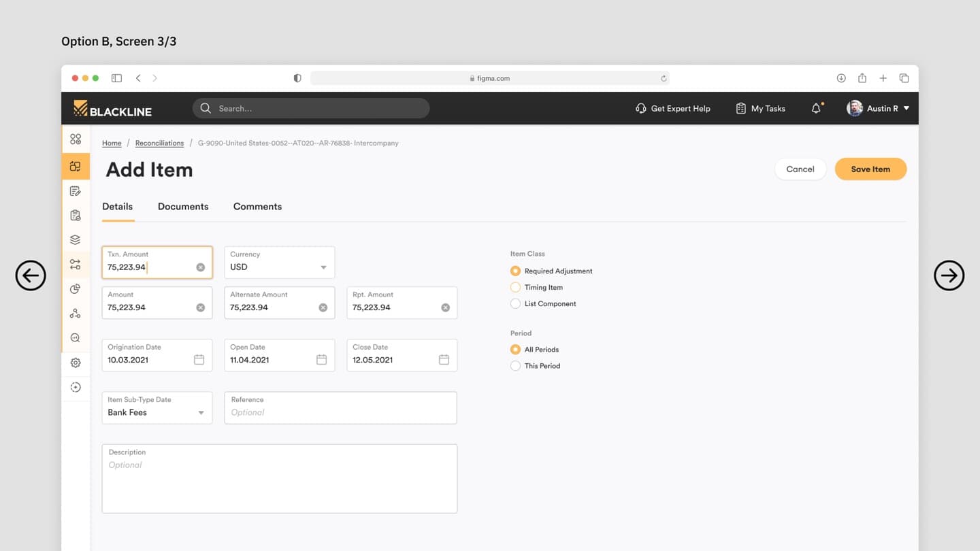Click the privacy shield icon in browser toolbar
This screenshot has width=980, height=551.
pos(297,78)
